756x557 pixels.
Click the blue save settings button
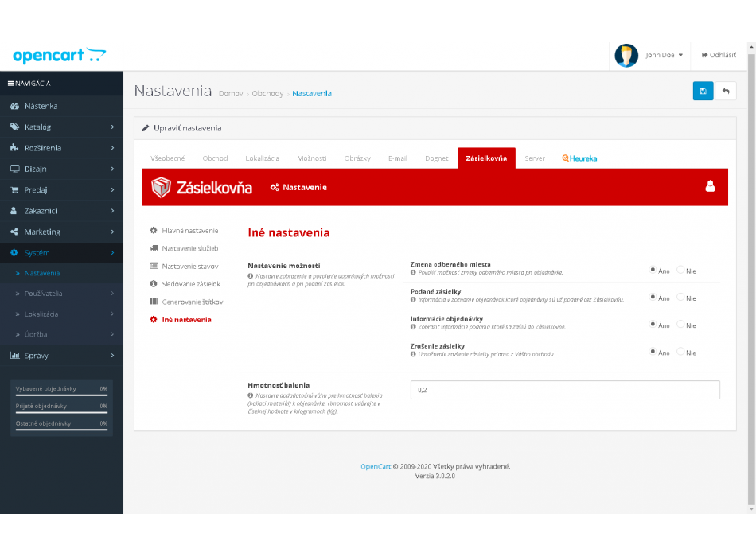(x=703, y=92)
